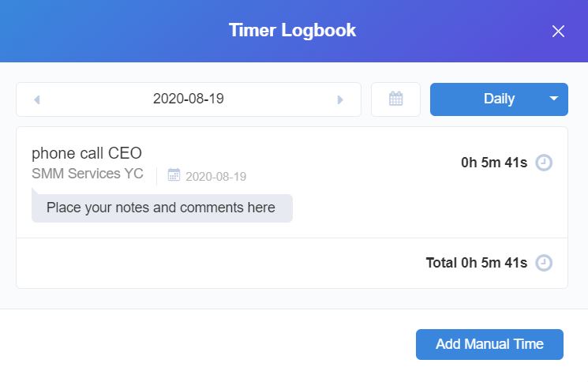This screenshot has width=588, height=382.
Task: Select the phone call CEO log row
Action: (292, 182)
